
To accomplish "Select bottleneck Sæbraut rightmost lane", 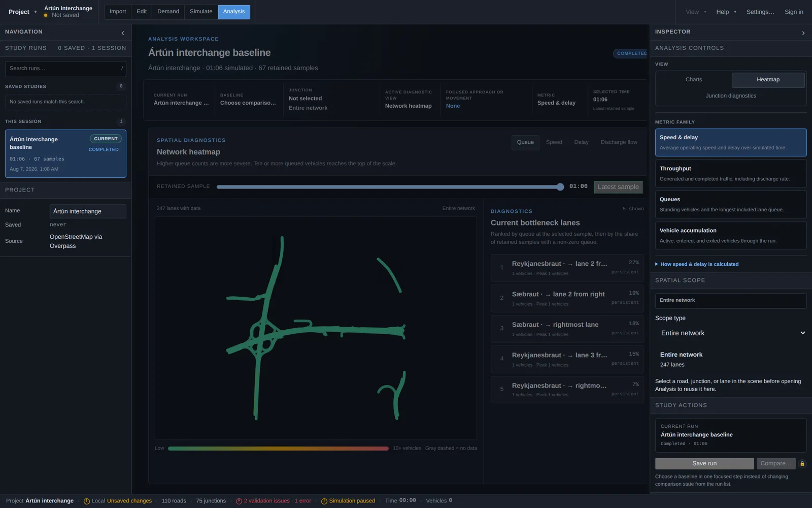I will tap(567, 329).
